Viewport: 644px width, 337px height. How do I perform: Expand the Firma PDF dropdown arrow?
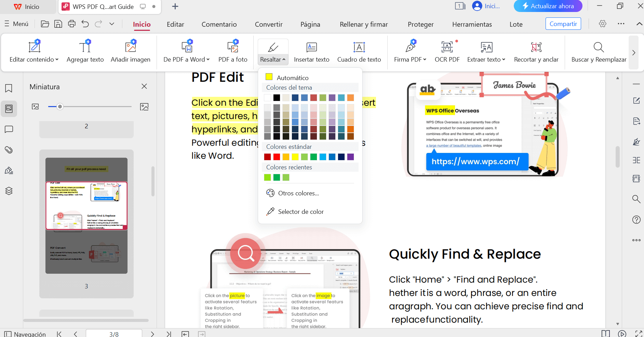425,60
